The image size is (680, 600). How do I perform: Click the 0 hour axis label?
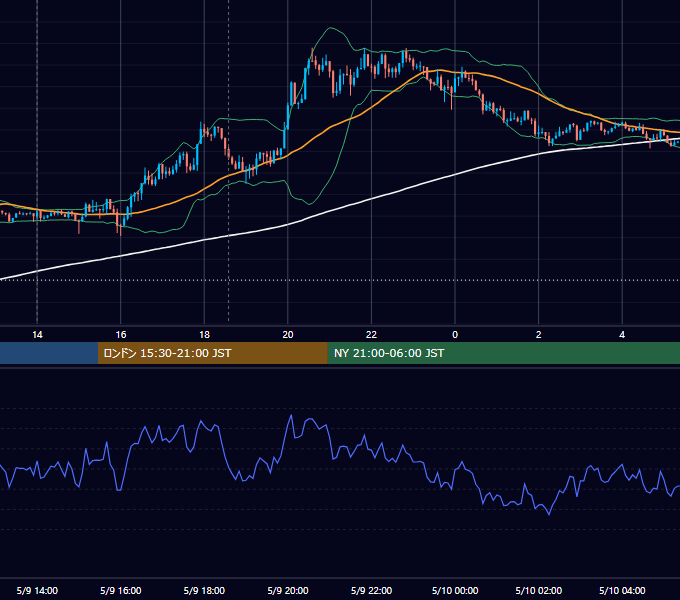pos(455,335)
